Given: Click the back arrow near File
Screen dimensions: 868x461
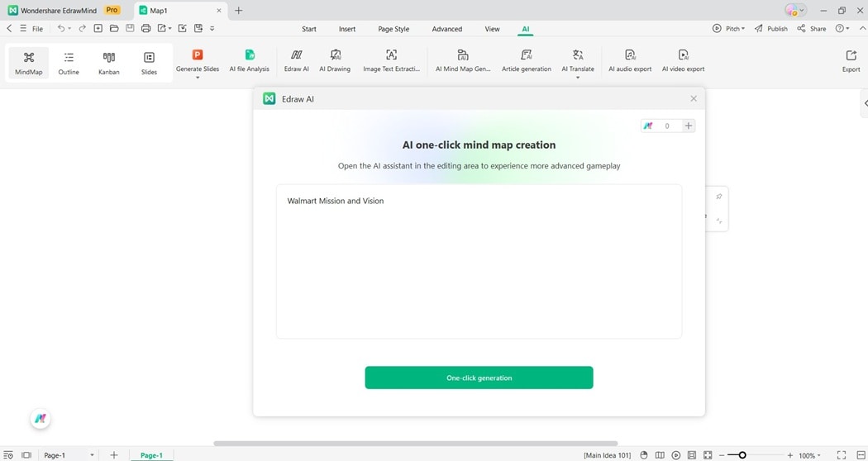Looking at the screenshot, I should click(9, 28).
